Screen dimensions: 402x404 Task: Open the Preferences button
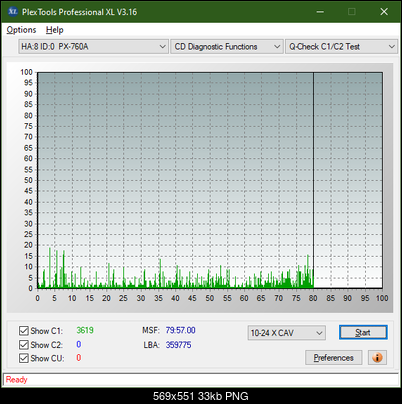click(334, 358)
